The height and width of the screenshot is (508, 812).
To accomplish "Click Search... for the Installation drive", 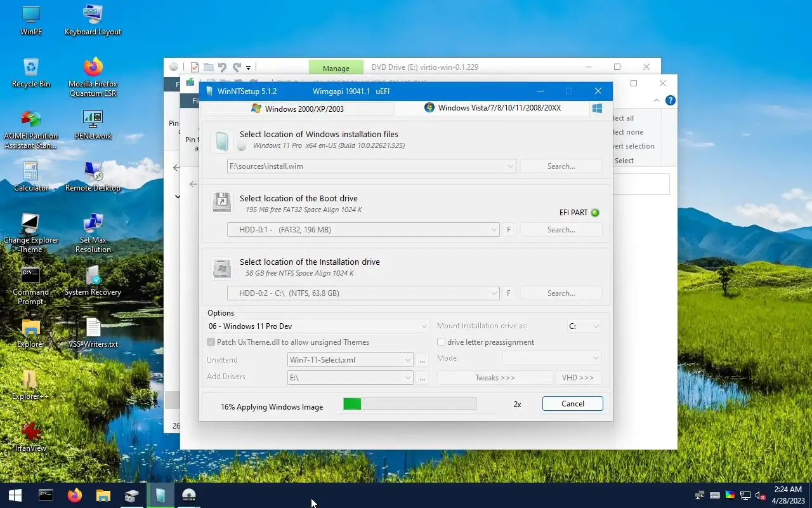I will pyautogui.click(x=561, y=293).
